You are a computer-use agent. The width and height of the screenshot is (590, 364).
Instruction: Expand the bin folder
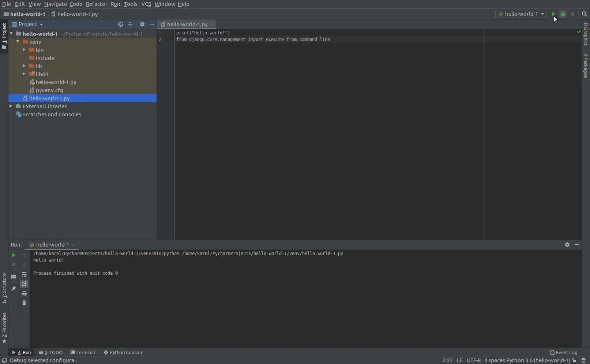24,50
